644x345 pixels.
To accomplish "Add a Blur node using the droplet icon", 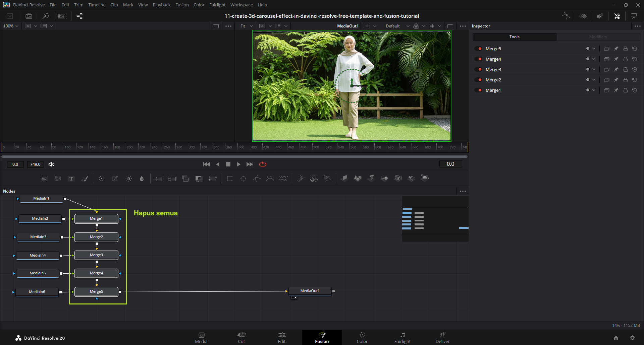I will point(142,179).
